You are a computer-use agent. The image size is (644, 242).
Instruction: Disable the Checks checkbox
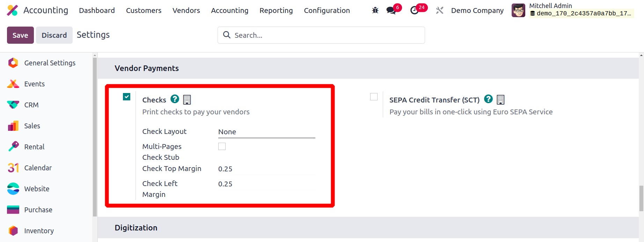(127, 97)
